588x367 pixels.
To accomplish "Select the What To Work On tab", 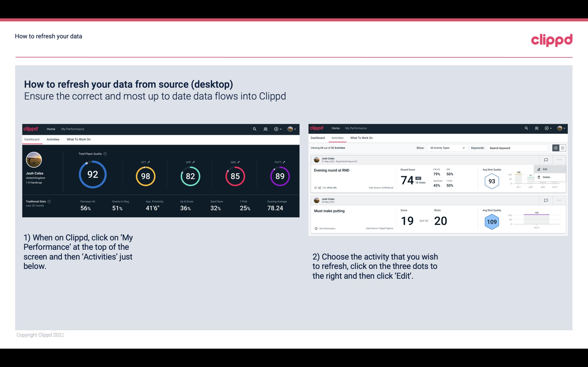I will pyautogui.click(x=78, y=139).
